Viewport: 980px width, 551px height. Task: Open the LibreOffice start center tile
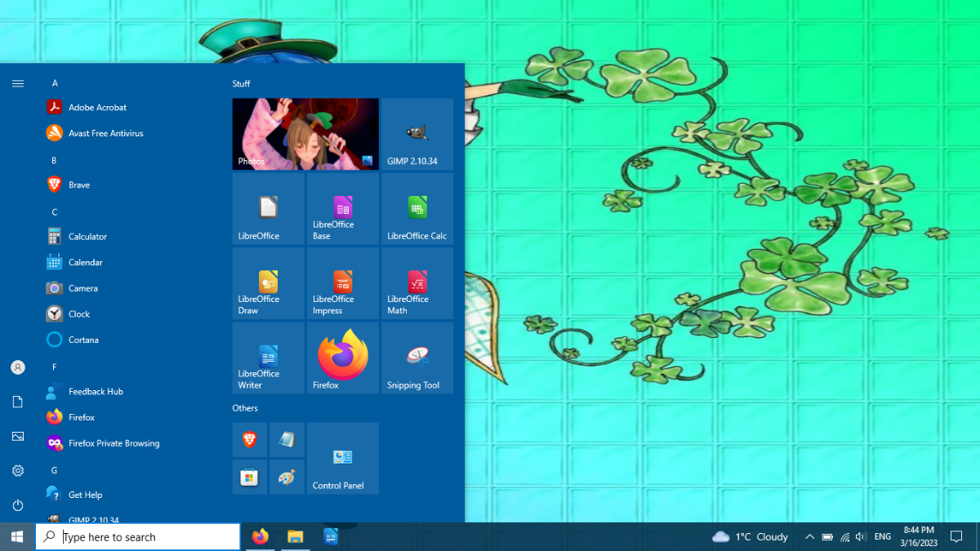tap(268, 209)
